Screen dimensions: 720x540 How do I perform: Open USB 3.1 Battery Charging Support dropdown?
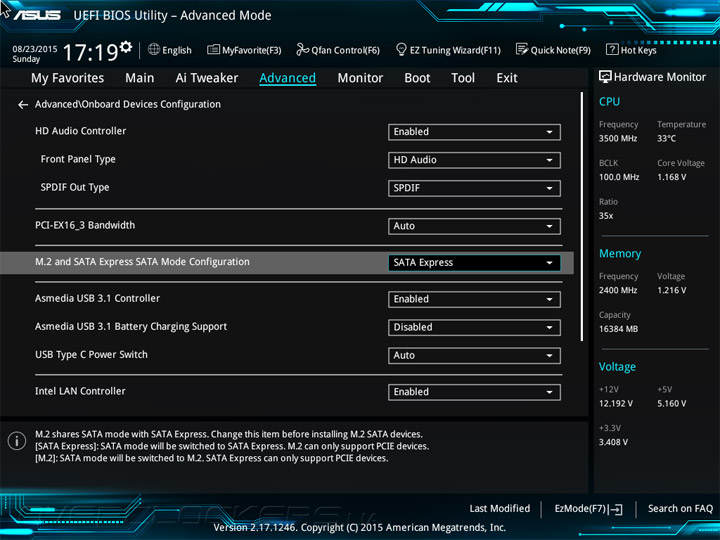(474, 327)
